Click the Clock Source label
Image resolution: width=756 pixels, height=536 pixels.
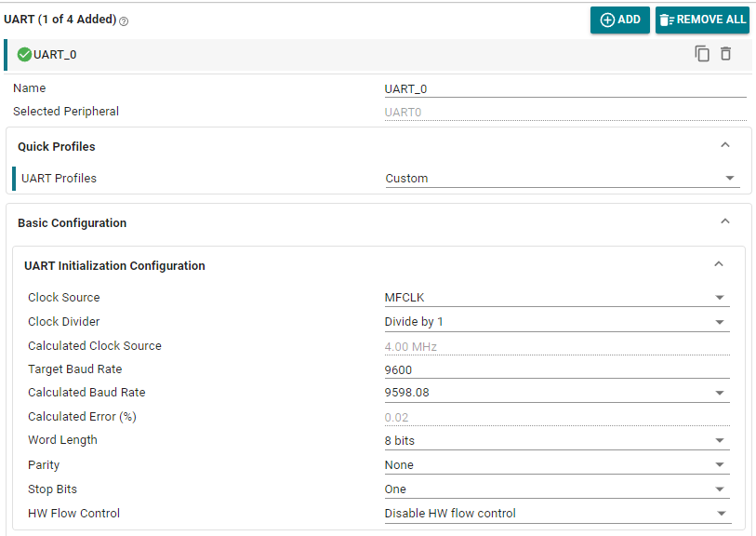pos(63,297)
